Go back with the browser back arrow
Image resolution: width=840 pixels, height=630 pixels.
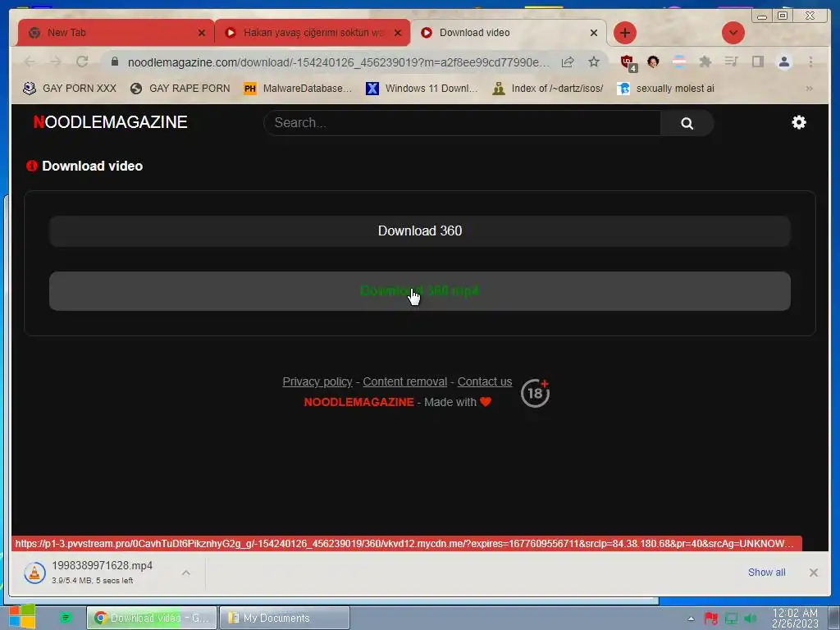pos(30,62)
